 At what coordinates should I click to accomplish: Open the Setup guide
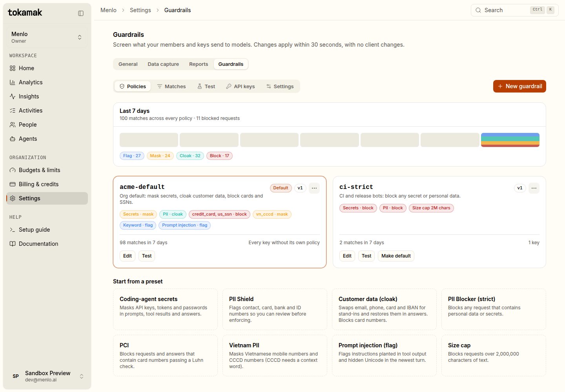click(x=47, y=230)
